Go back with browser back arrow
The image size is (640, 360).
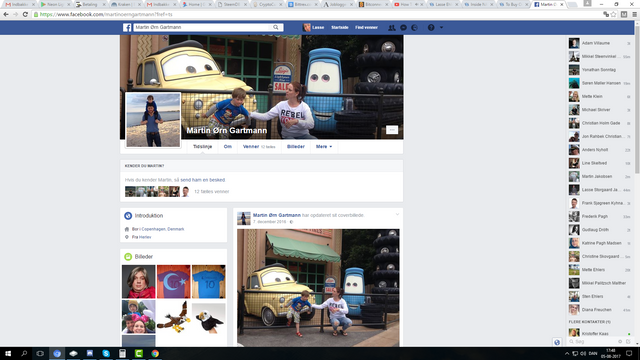point(6,14)
